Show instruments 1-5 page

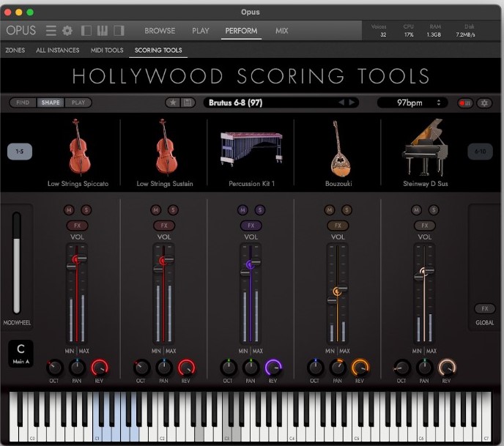(20, 152)
